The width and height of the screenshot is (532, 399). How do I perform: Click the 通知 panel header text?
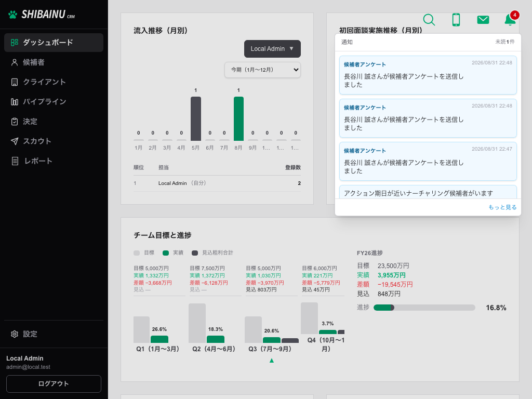coord(347,42)
